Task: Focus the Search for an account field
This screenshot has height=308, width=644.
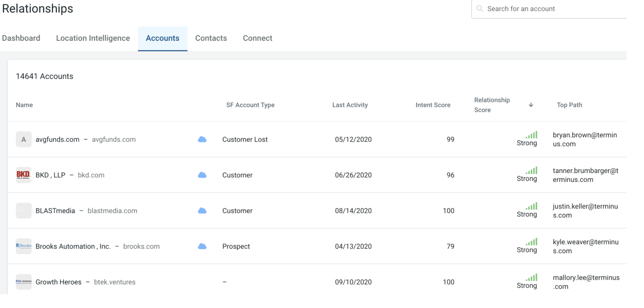Action: [549, 9]
